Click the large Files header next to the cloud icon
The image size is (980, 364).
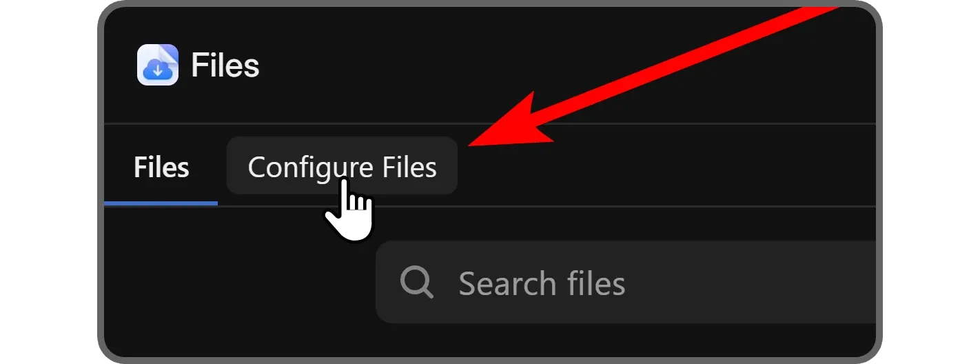[x=225, y=65]
